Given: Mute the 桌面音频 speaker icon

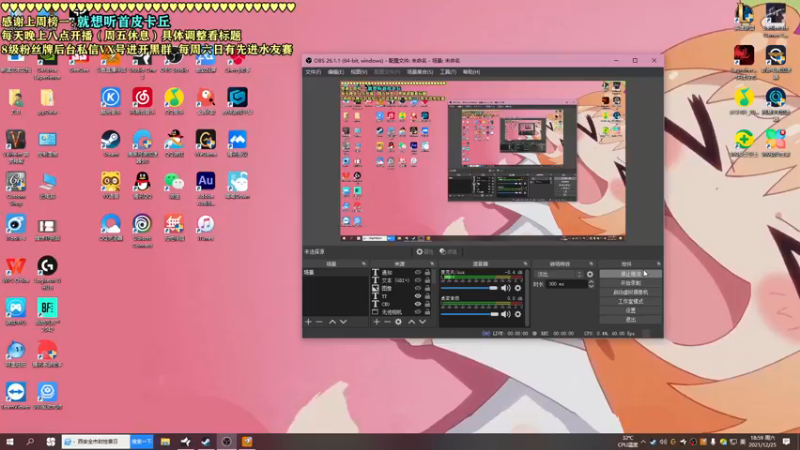Looking at the screenshot, I should (x=506, y=314).
